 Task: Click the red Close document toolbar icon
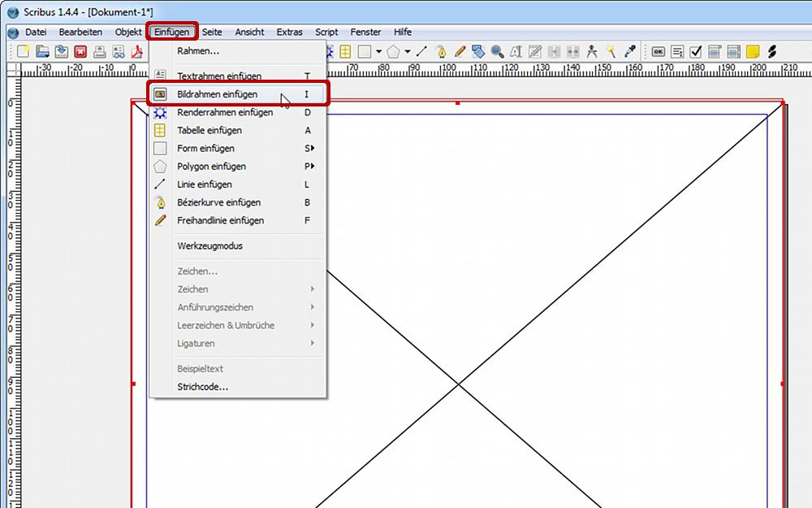(80, 51)
